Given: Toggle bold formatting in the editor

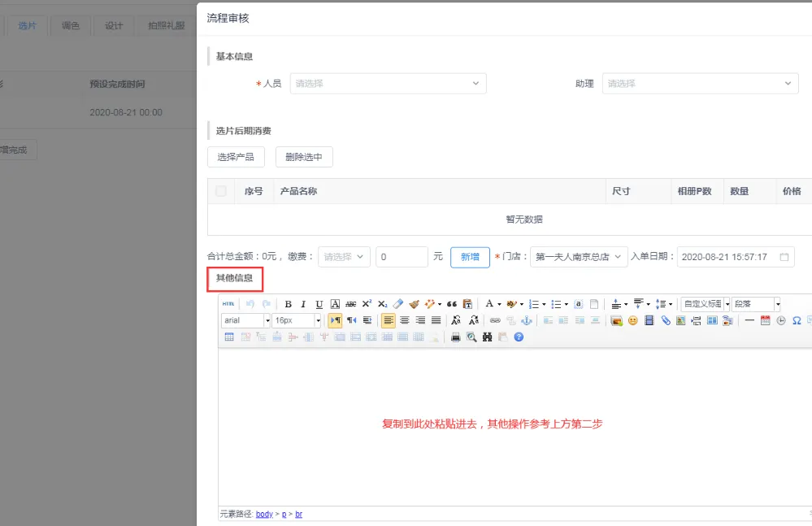Looking at the screenshot, I should (x=288, y=304).
